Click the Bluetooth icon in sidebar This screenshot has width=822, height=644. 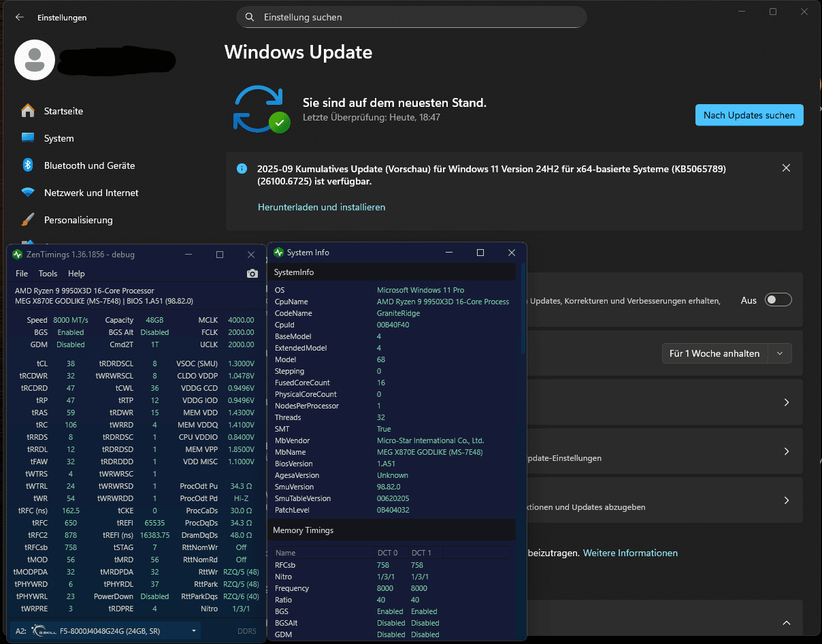coord(28,165)
